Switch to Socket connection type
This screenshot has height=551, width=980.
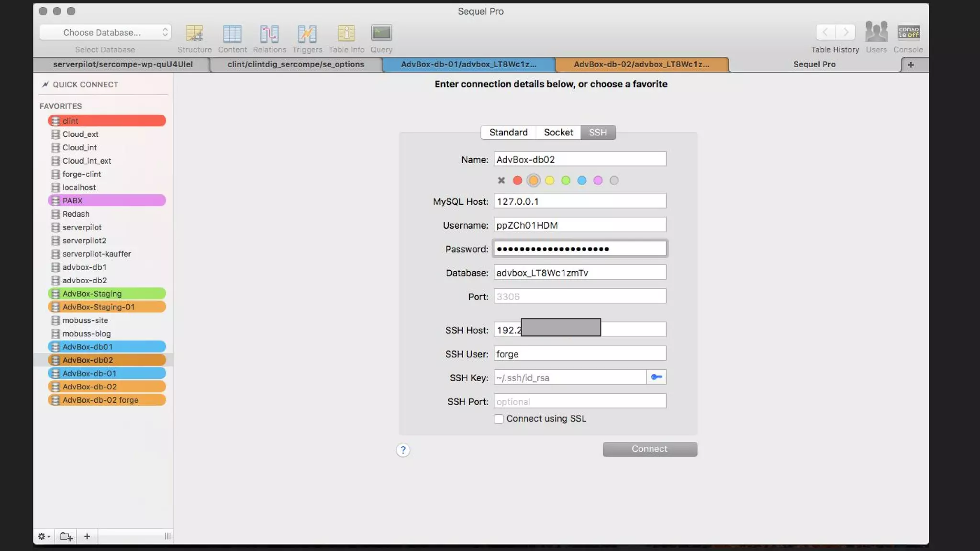click(x=558, y=132)
